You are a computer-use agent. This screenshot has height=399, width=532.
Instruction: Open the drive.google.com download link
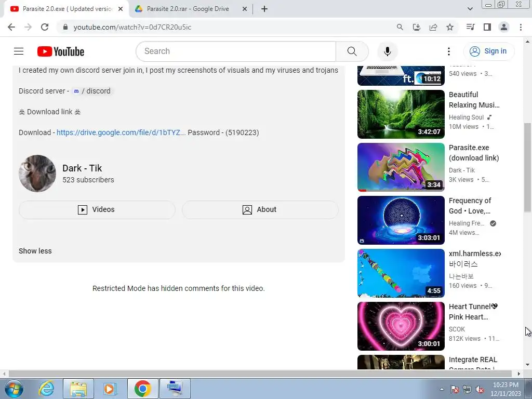tap(121, 132)
